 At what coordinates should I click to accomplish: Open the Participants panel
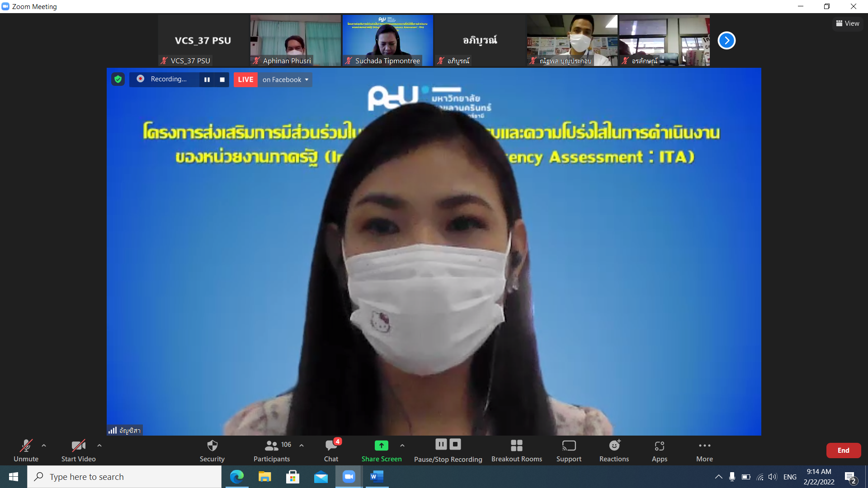(x=272, y=450)
